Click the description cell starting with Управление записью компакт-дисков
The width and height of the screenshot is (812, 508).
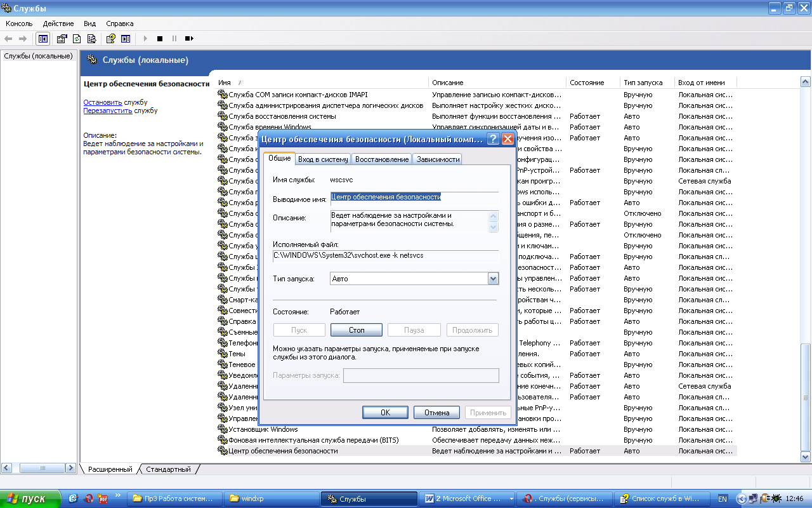click(497, 95)
